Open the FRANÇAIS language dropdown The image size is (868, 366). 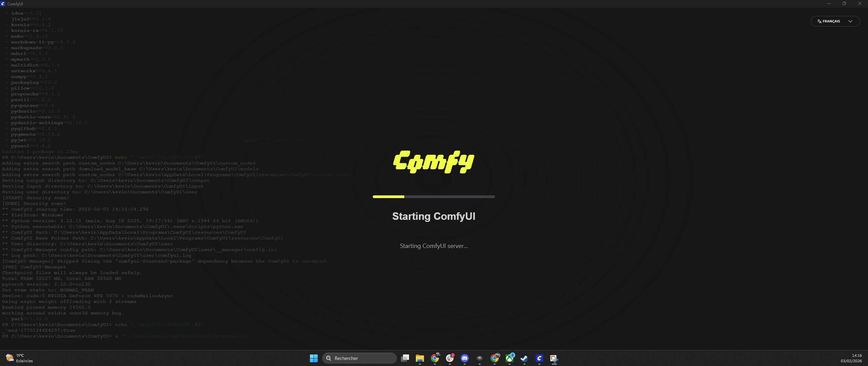835,21
